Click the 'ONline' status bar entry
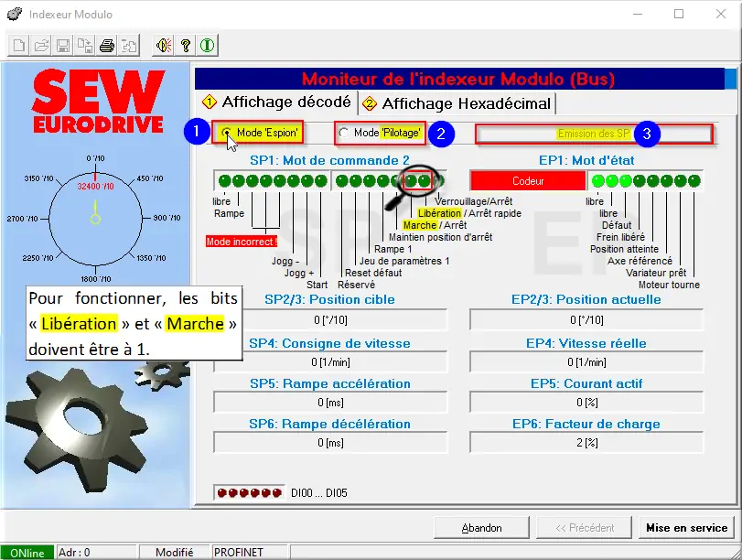 pyautogui.click(x=27, y=553)
